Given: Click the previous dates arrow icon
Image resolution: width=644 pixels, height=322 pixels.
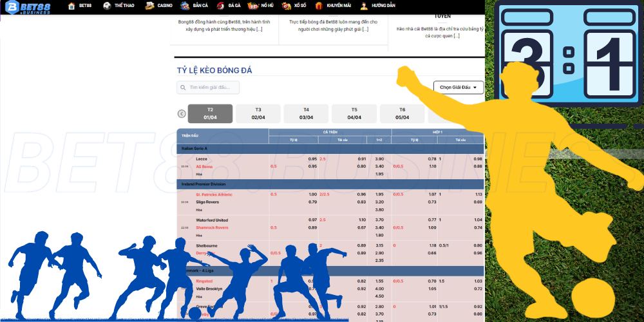Looking at the screenshot, I should [182, 114].
